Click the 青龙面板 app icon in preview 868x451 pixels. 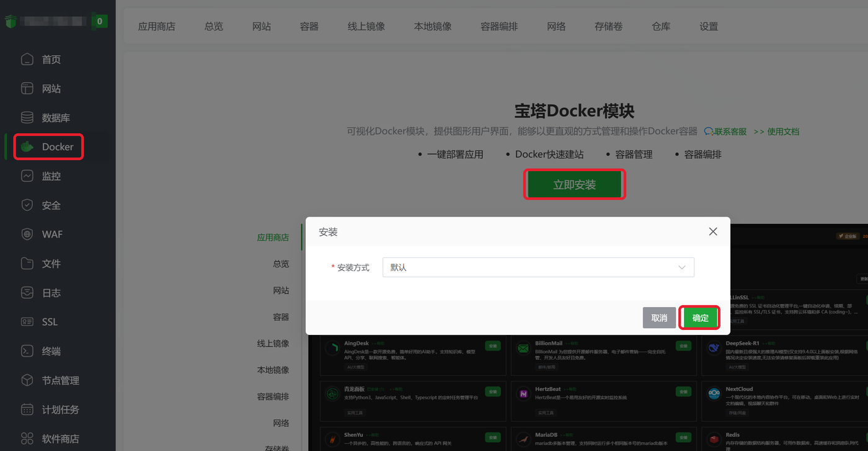332,395
